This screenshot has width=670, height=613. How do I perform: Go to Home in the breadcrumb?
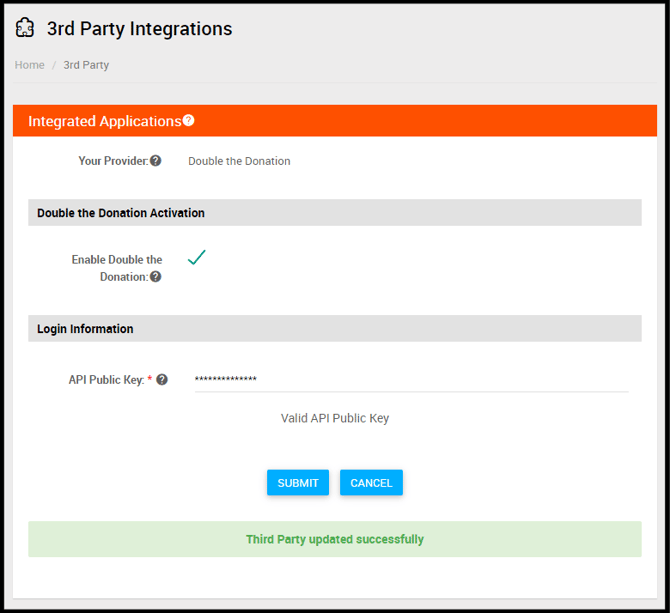pyautogui.click(x=30, y=65)
